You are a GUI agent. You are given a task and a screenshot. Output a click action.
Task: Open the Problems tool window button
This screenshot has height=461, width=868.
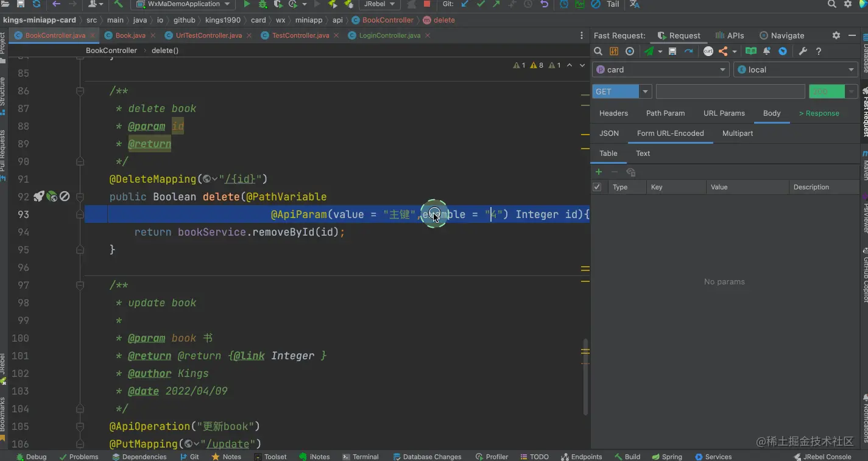79,457
